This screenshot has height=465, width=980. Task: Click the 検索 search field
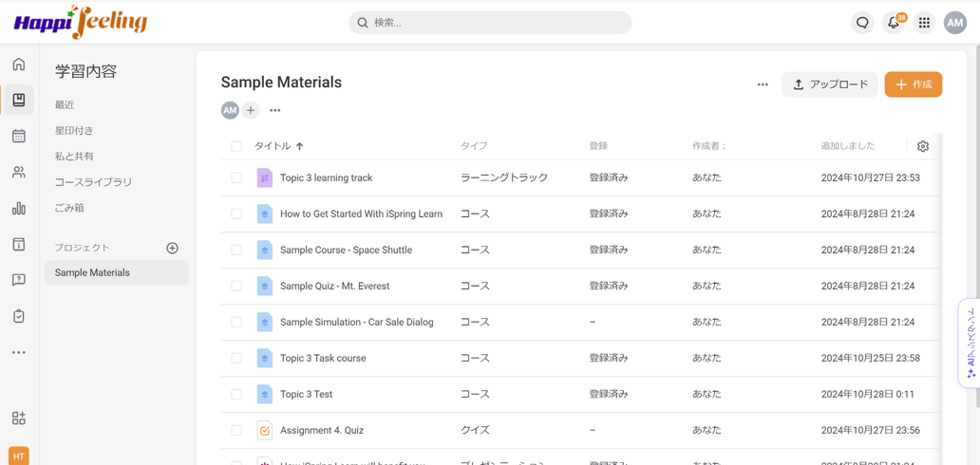click(x=490, y=23)
